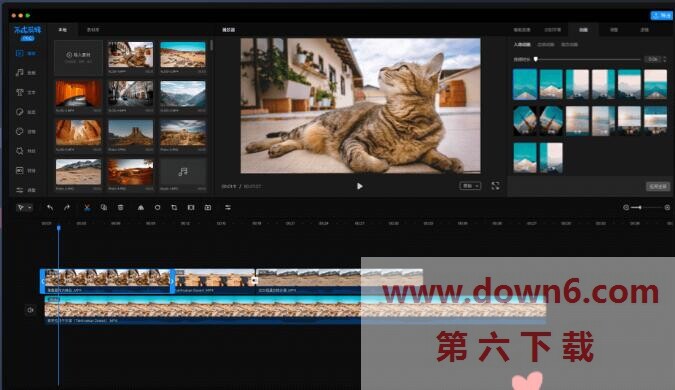Image resolution: width=675 pixels, height=390 pixels.
Task: Expand the pointer tool dropdown arrow
Action: (x=29, y=207)
